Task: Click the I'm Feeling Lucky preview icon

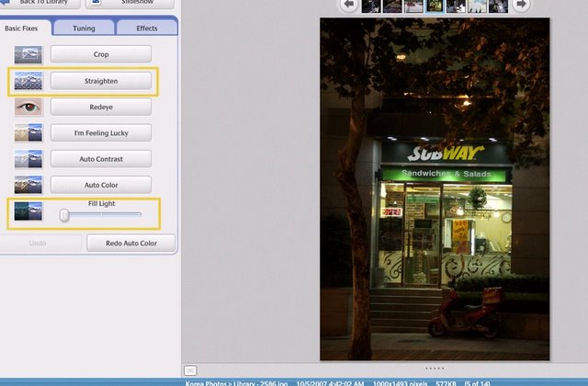Action: (28, 132)
